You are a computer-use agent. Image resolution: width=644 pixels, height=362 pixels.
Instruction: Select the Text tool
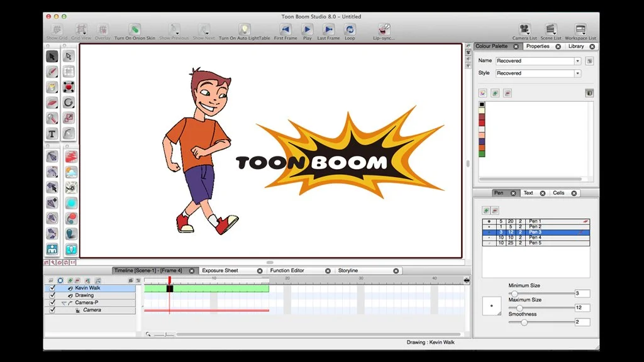click(x=52, y=134)
